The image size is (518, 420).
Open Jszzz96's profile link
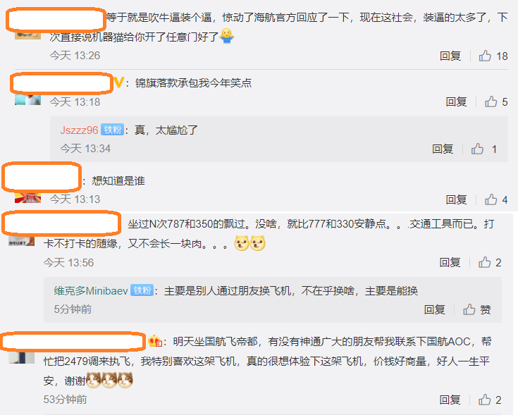[x=79, y=130]
